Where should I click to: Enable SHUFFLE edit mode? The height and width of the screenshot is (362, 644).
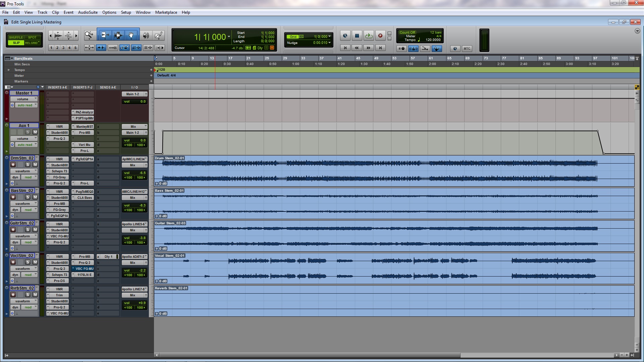click(16, 37)
